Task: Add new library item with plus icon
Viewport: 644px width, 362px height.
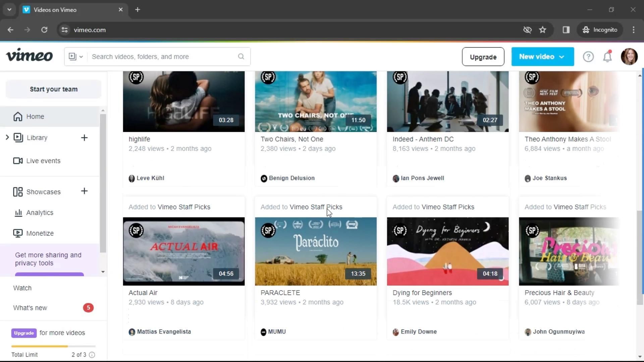Action: tap(84, 138)
